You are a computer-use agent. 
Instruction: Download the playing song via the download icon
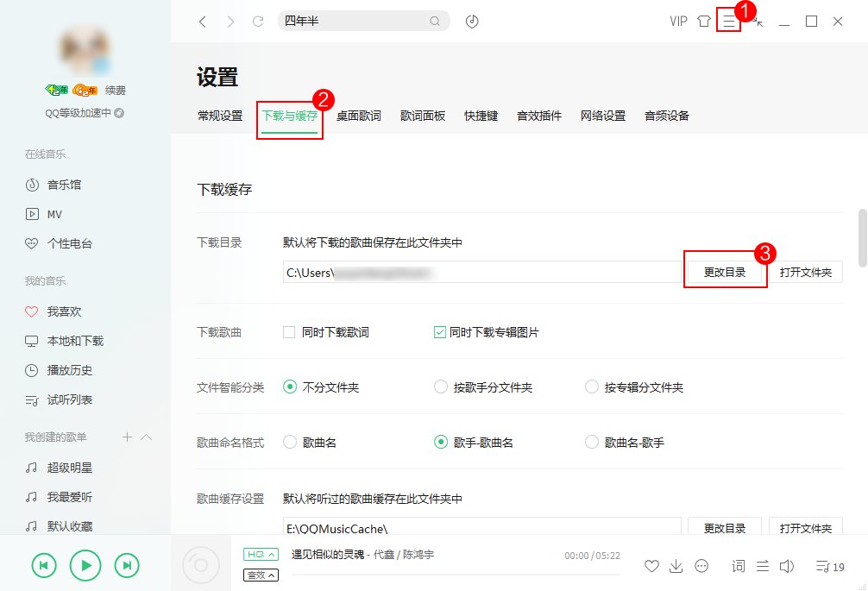click(676, 566)
